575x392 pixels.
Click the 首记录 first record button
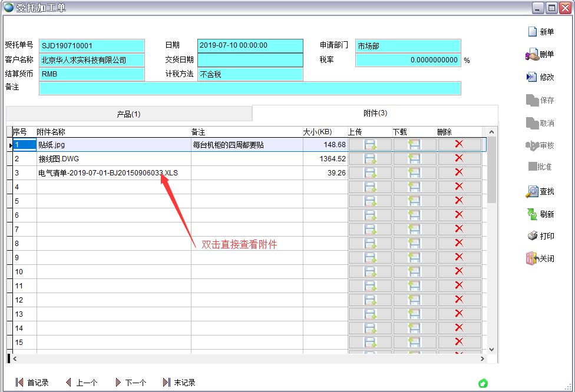coord(32,382)
